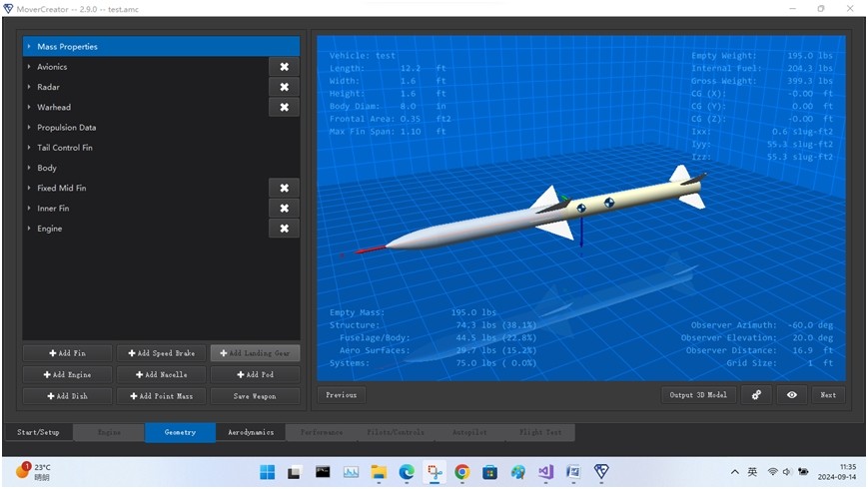The image size is (868, 489).
Task: Delete the Radar entry using its X button
Action: [x=284, y=87]
